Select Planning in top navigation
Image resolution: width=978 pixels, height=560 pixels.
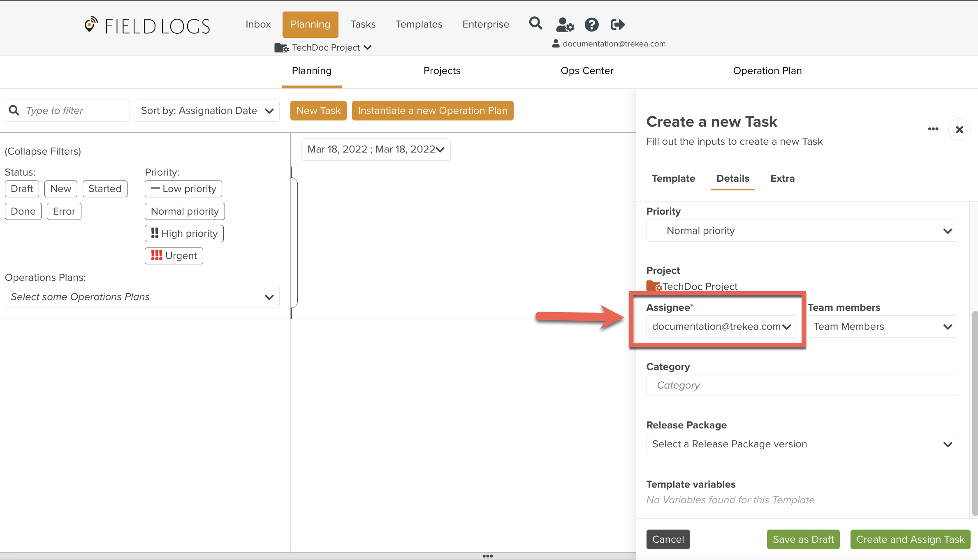tap(311, 24)
